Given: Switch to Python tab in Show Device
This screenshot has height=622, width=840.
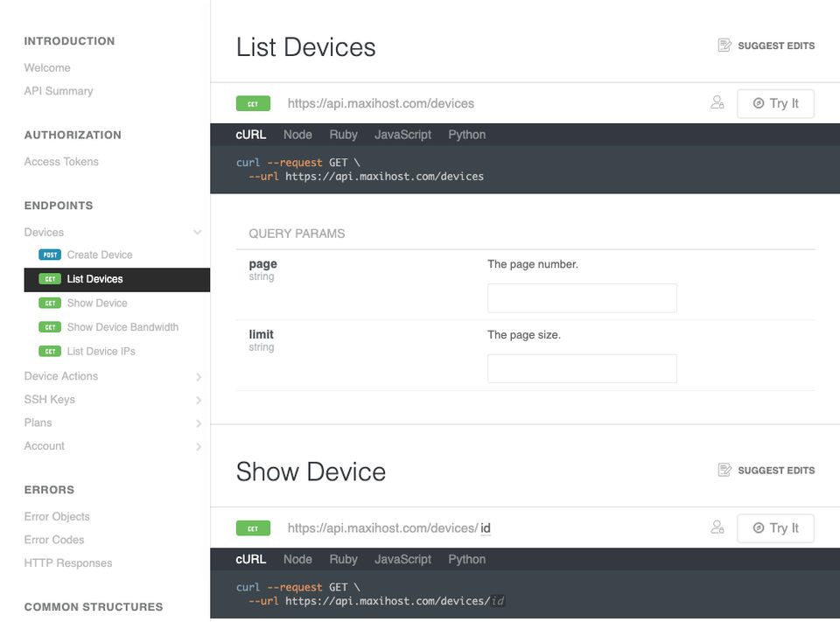Looking at the screenshot, I should click(x=467, y=559).
